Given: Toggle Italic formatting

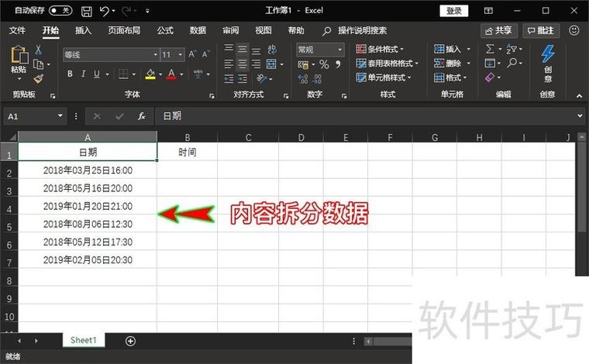Looking at the screenshot, I should coord(84,74).
